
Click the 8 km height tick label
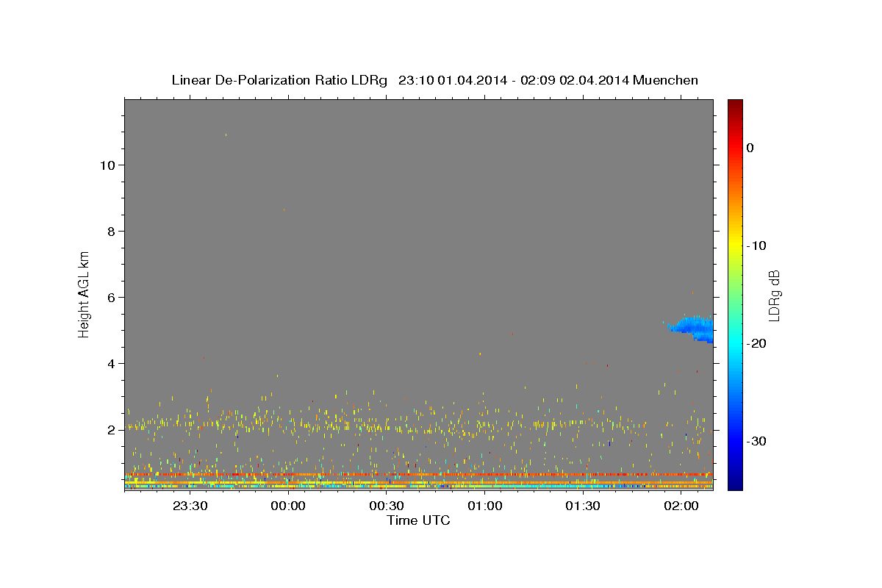coord(112,232)
